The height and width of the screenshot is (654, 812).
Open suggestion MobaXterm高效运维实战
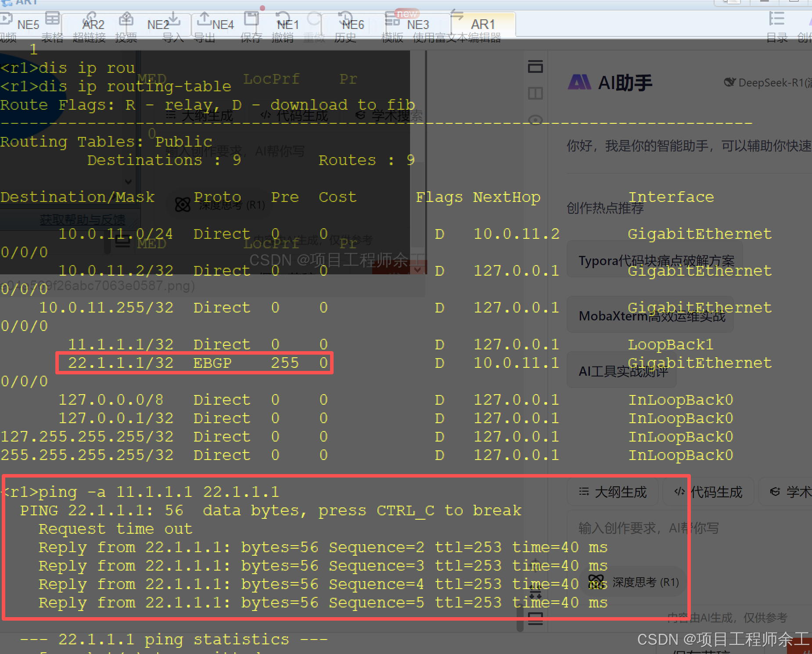[650, 315]
